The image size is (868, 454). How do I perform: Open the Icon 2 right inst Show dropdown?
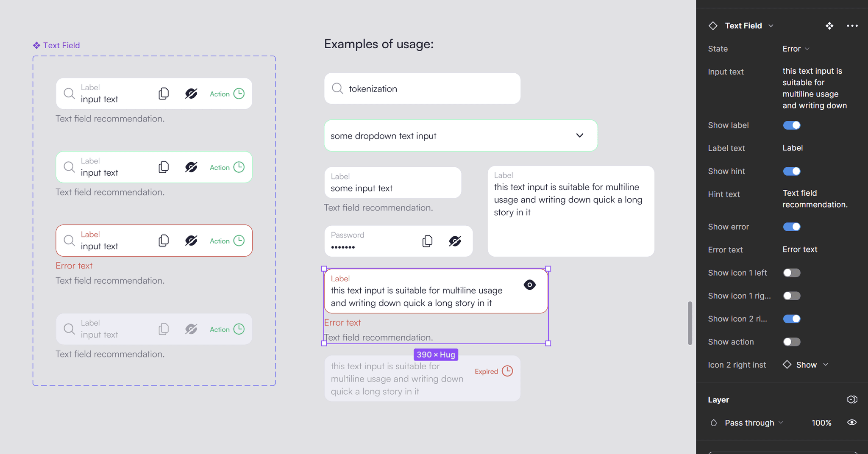pyautogui.click(x=805, y=365)
